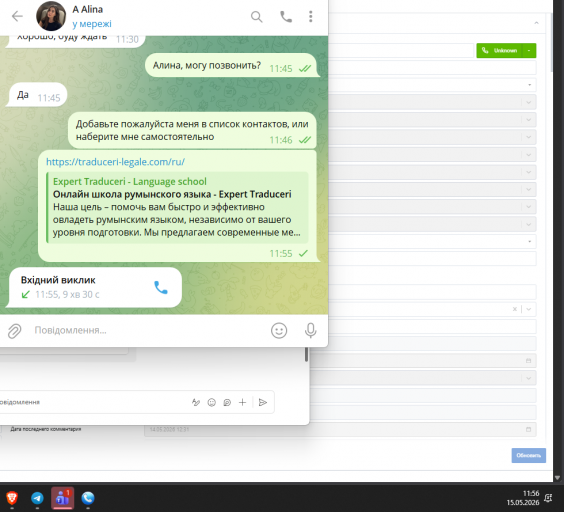Image resolution: width=564 pixels, height=512 pixels.
Task: Click the Да reply message
Action: 37,95
